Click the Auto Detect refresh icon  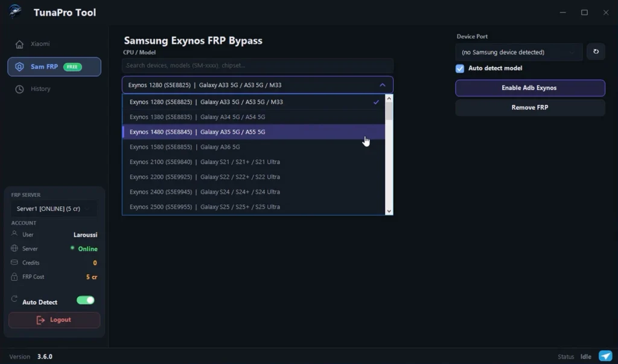(x=14, y=299)
